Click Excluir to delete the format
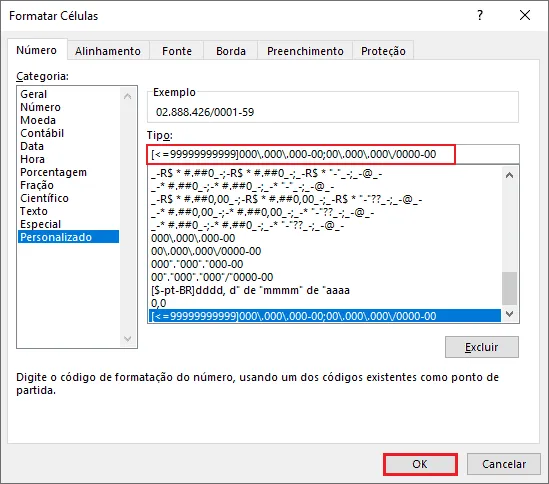Viewport: 549px width, 484px height. pos(481,347)
